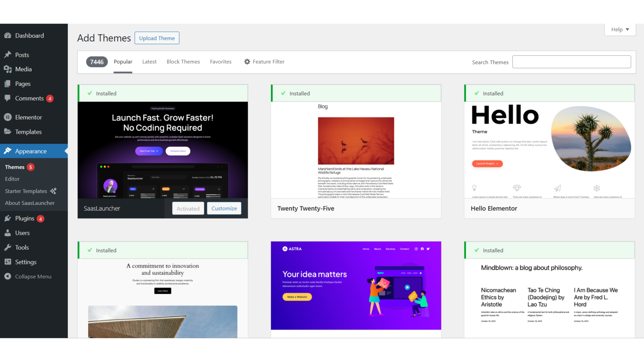This screenshot has height=362, width=644.
Task: Go to the Users menu label
Action: point(22,233)
